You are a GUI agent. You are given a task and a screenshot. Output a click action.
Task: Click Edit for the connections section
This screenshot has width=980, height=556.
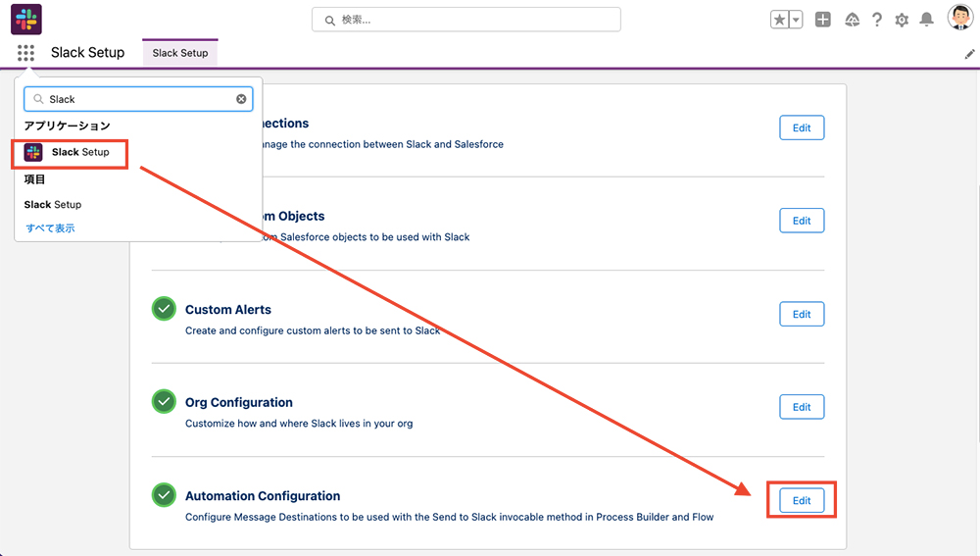point(802,127)
